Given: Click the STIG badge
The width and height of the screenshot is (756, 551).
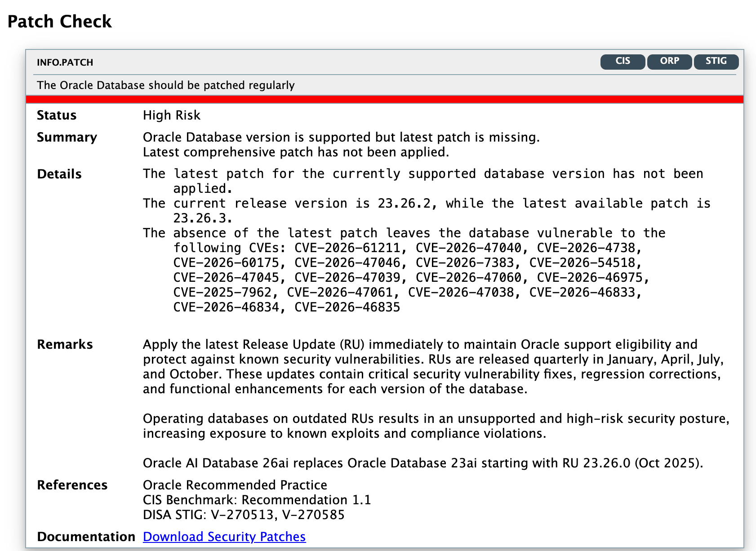Looking at the screenshot, I should (716, 62).
